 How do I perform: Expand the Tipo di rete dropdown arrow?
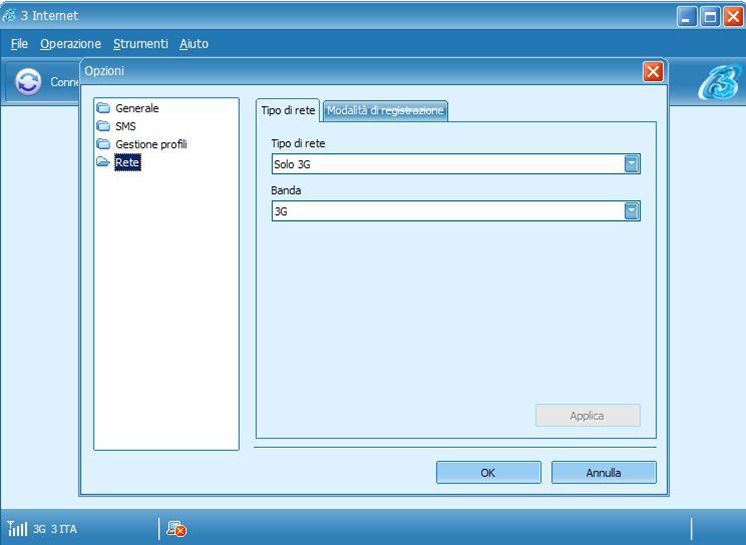[631, 164]
